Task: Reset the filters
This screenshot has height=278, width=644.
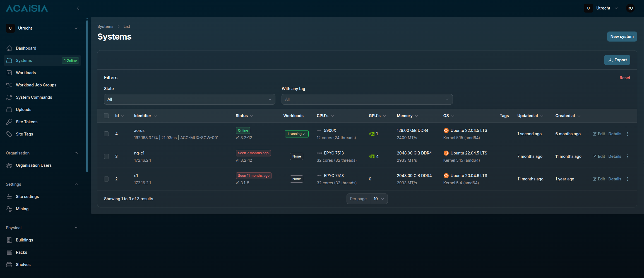Action: tap(625, 78)
